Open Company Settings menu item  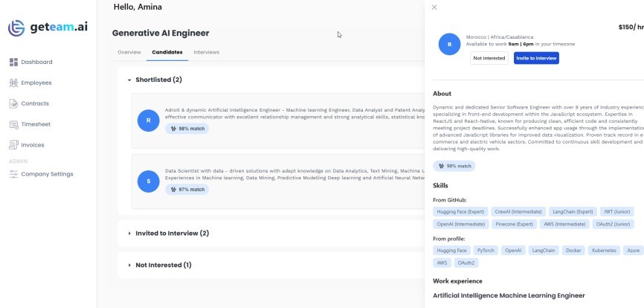pyautogui.click(x=48, y=174)
